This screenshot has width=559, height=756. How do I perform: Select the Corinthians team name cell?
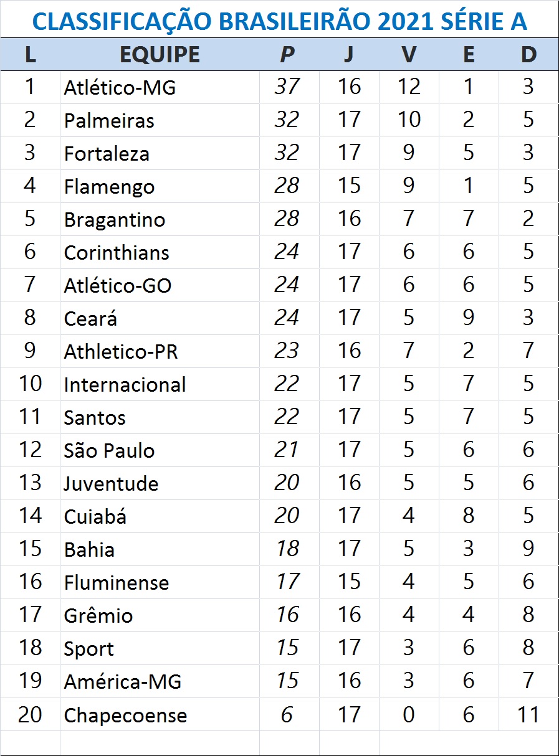click(117, 252)
